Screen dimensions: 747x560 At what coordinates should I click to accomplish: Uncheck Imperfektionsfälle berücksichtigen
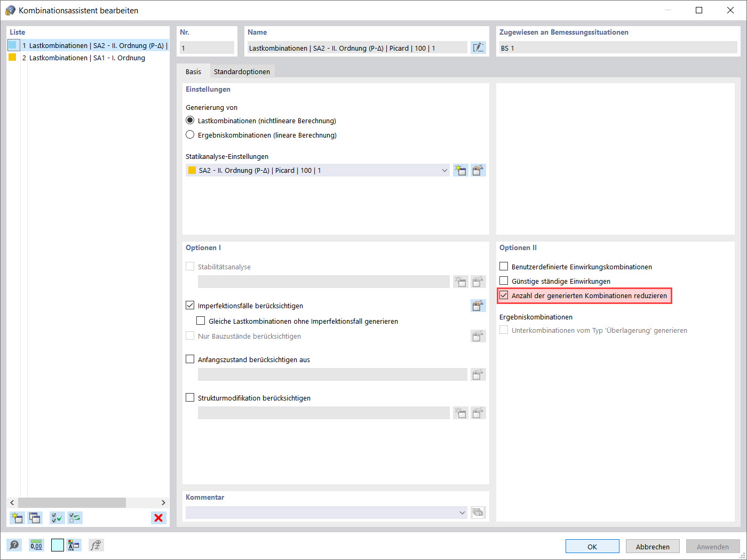pyautogui.click(x=190, y=305)
